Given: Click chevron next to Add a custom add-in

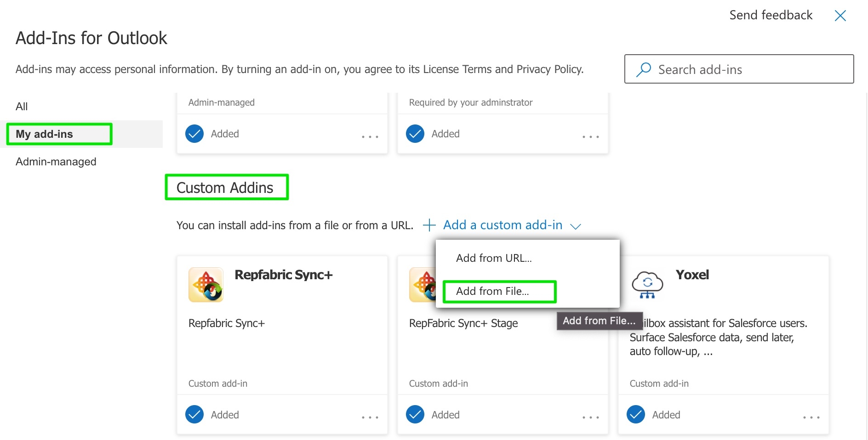Looking at the screenshot, I should [576, 226].
